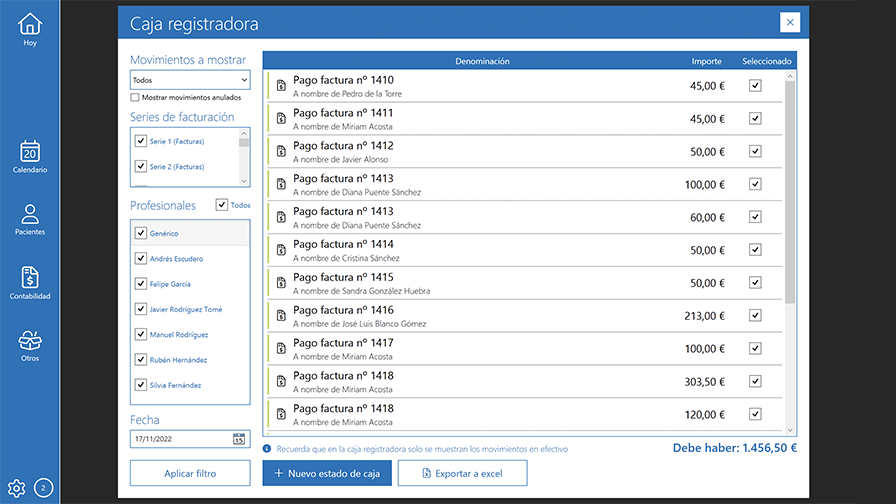Toggle Mostrar movimientos anulados checkbox
The image size is (896, 504).
[135, 98]
